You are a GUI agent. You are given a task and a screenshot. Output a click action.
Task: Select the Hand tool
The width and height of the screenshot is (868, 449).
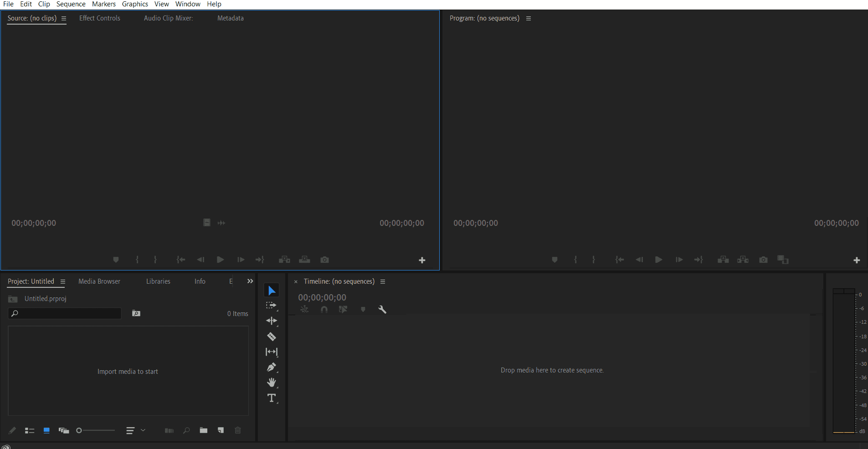272,383
